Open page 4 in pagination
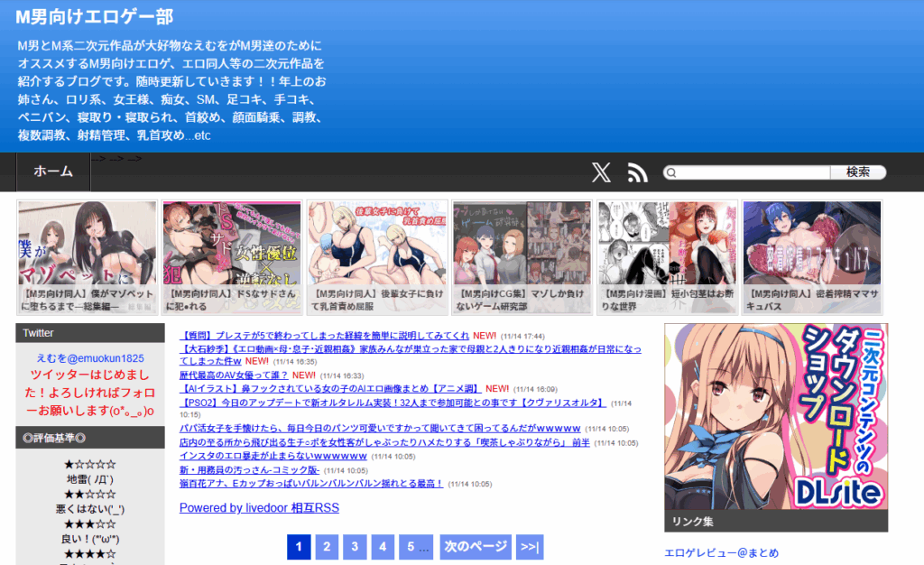Image resolution: width=924 pixels, height=565 pixels. (x=383, y=547)
